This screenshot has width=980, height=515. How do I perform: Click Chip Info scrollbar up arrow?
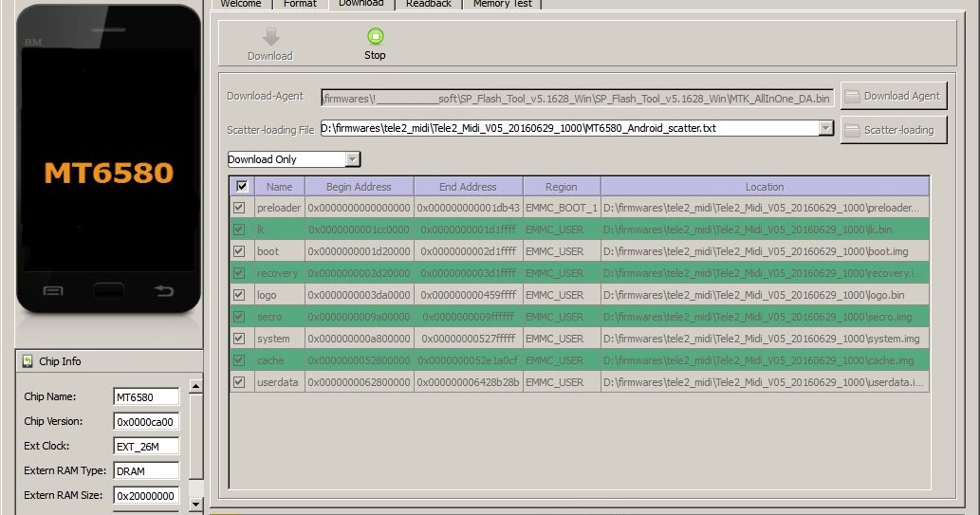coord(195,386)
